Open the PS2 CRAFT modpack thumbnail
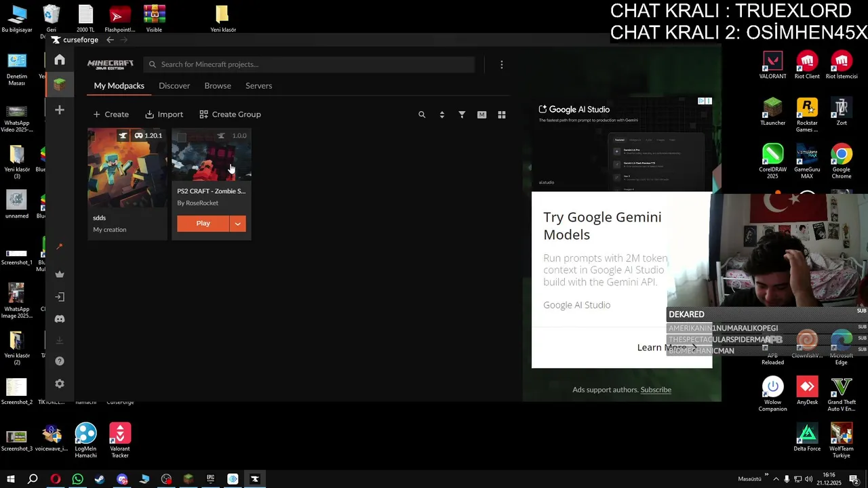This screenshot has height=488, width=868. (212, 155)
